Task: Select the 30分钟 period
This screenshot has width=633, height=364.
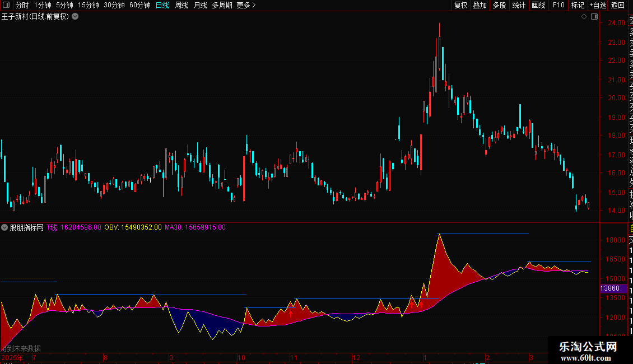Action: point(114,5)
